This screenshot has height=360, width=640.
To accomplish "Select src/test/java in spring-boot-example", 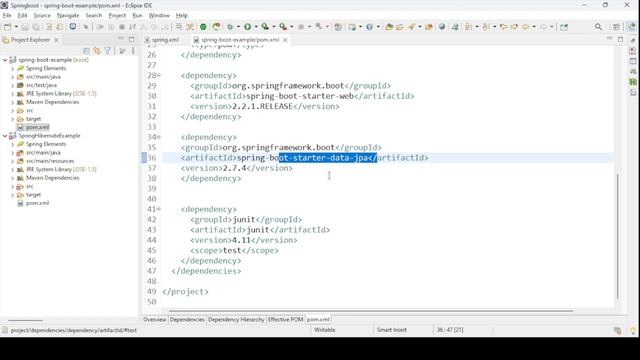I will (41, 85).
